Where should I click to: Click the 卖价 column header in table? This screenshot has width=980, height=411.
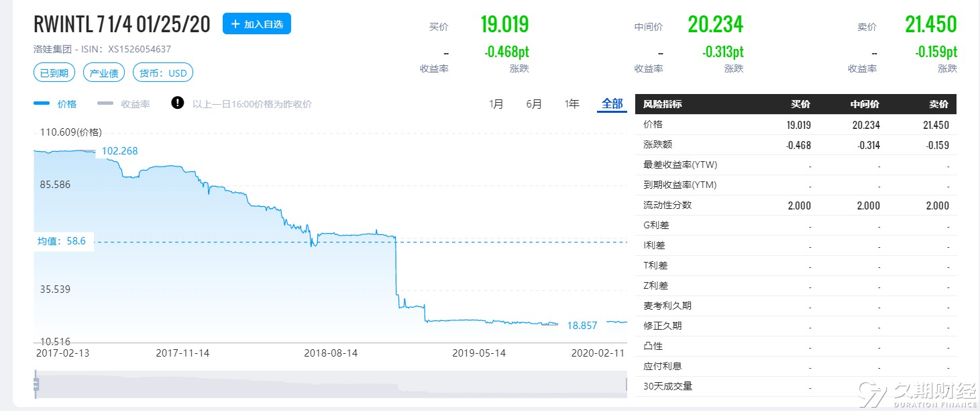click(939, 104)
